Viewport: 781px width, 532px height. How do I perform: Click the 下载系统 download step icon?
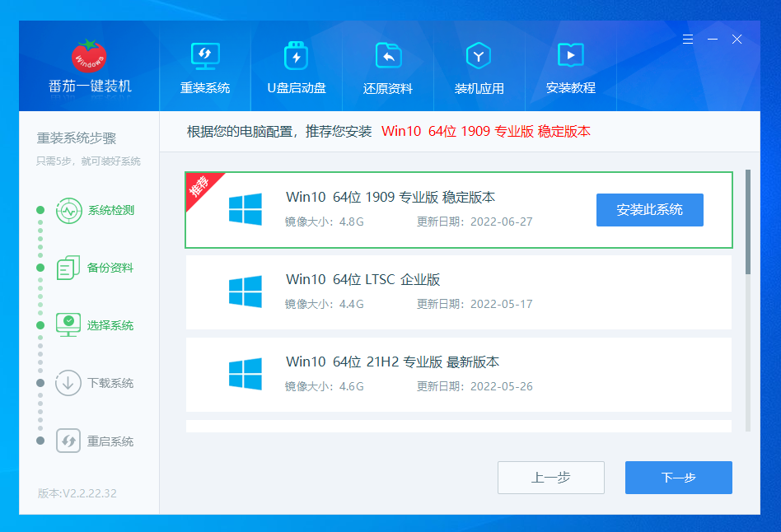coord(68,383)
